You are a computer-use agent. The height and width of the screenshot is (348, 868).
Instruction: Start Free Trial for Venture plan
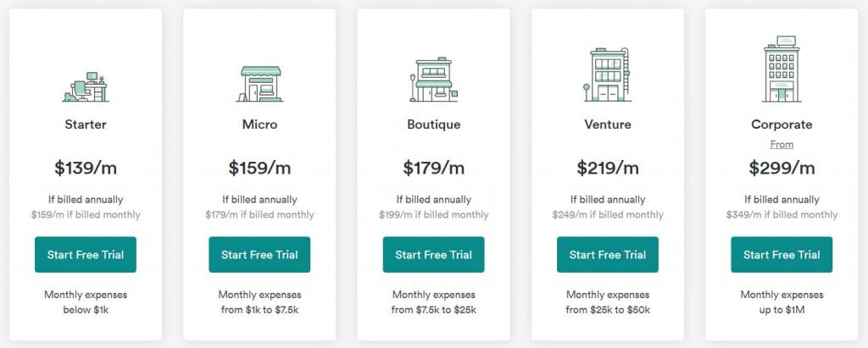point(607,255)
